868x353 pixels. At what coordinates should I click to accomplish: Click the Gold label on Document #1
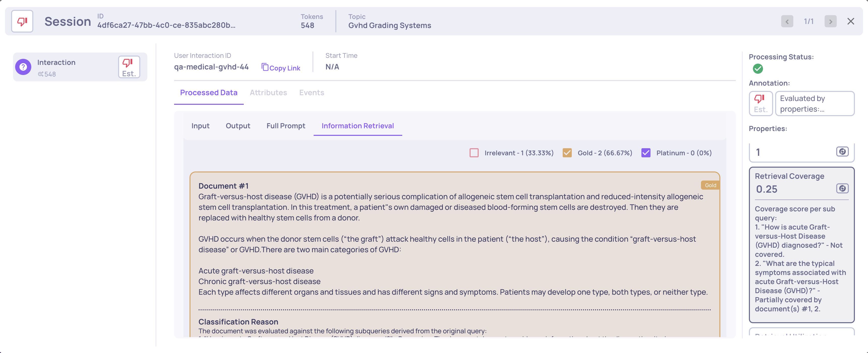tap(710, 185)
